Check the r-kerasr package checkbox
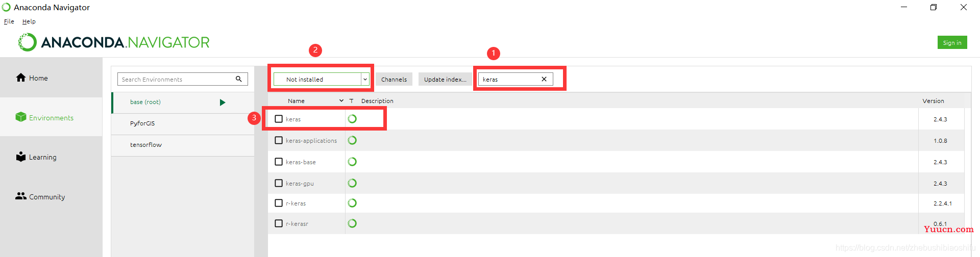The height and width of the screenshot is (257, 980). [279, 223]
